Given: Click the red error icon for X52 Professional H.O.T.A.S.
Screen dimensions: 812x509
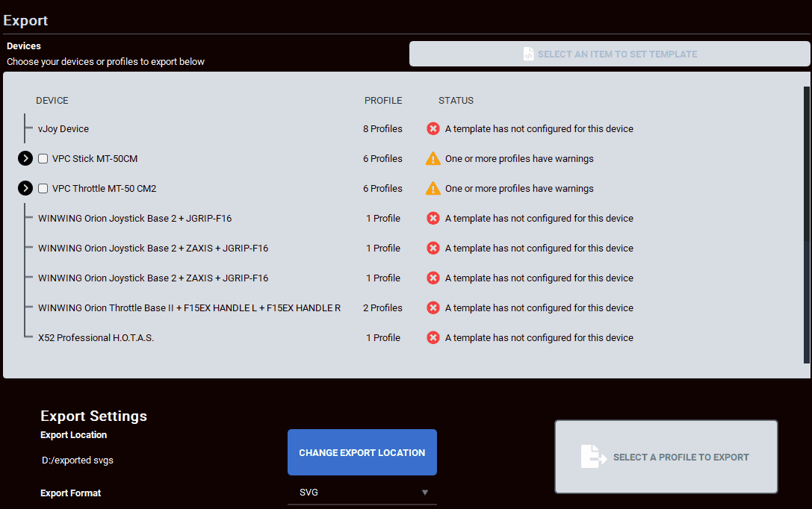Looking at the screenshot, I should tap(433, 338).
